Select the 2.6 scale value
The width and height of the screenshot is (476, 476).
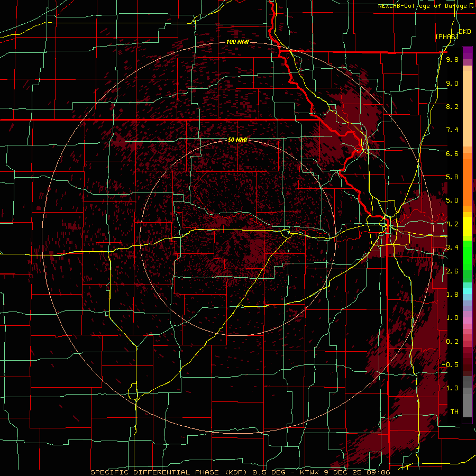(x=452, y=271)
